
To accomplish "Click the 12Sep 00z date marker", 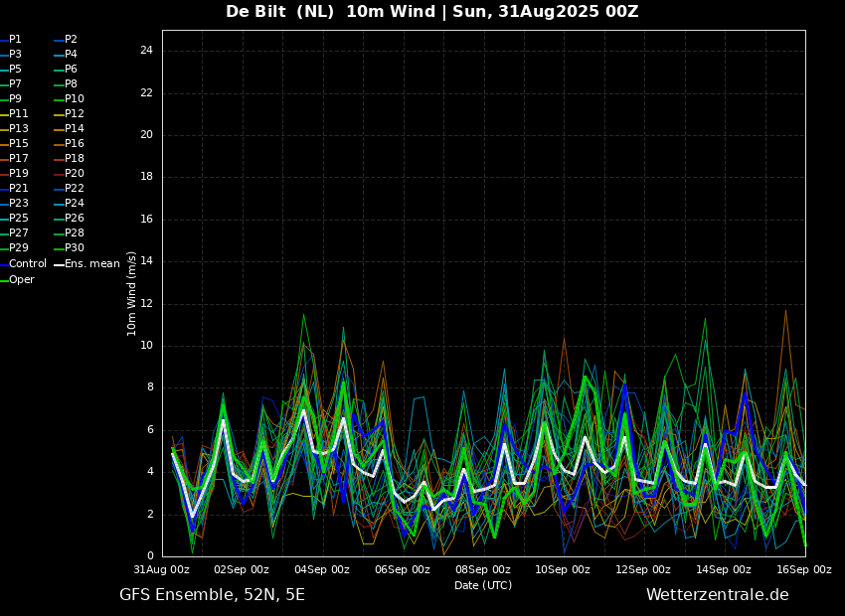I will [643, 570].
